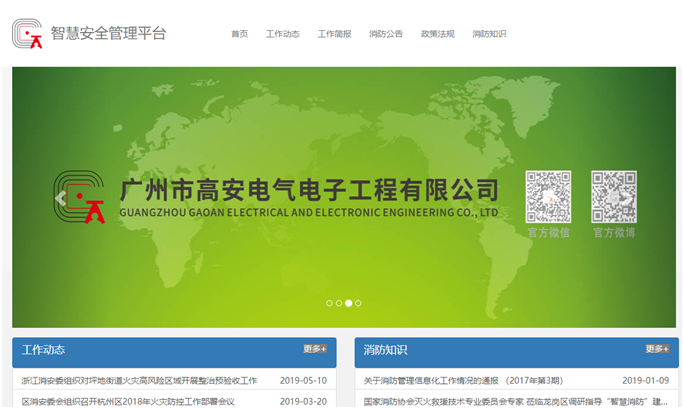Open article about 浙江消安委 坪地街道

139,380
